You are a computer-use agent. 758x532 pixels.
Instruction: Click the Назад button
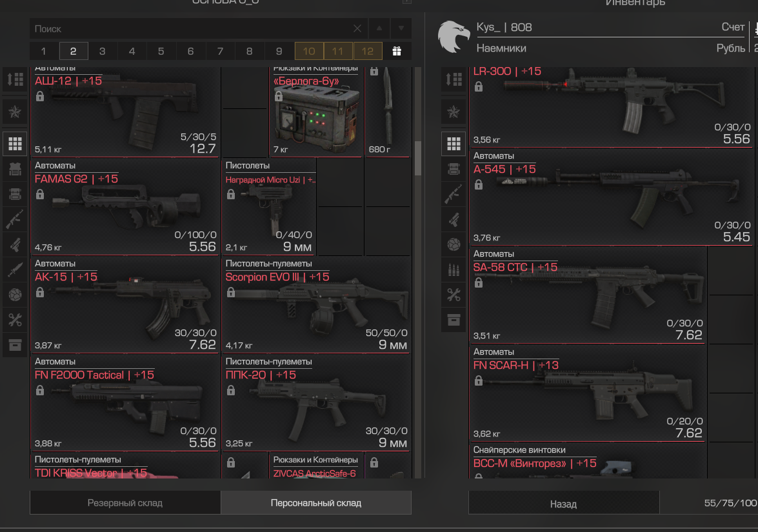564,504
